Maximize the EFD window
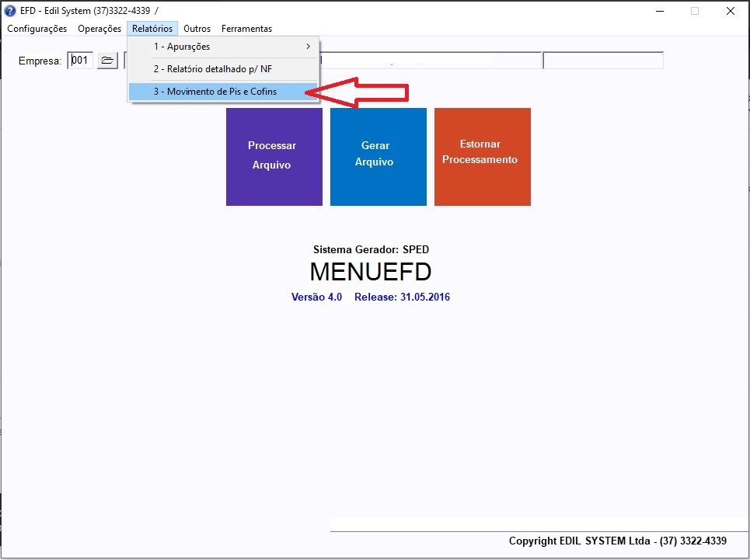The width and height of the screenshot is (750, 560). pos(695,11)
